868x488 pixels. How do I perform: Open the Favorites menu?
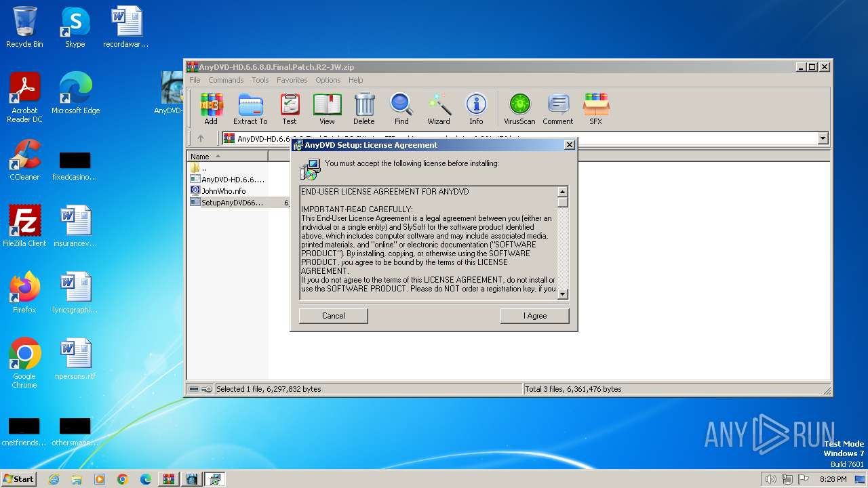coord(292,80)
